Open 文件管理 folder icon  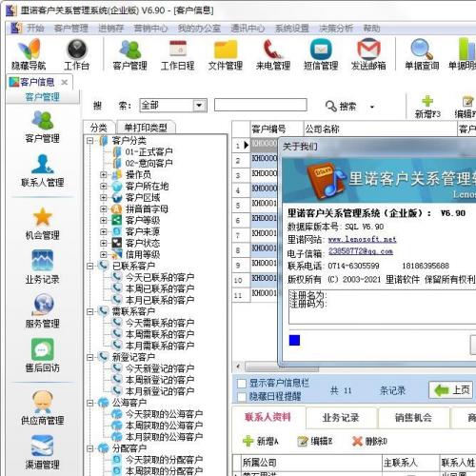pyautogui.click(x=226, y=50)
